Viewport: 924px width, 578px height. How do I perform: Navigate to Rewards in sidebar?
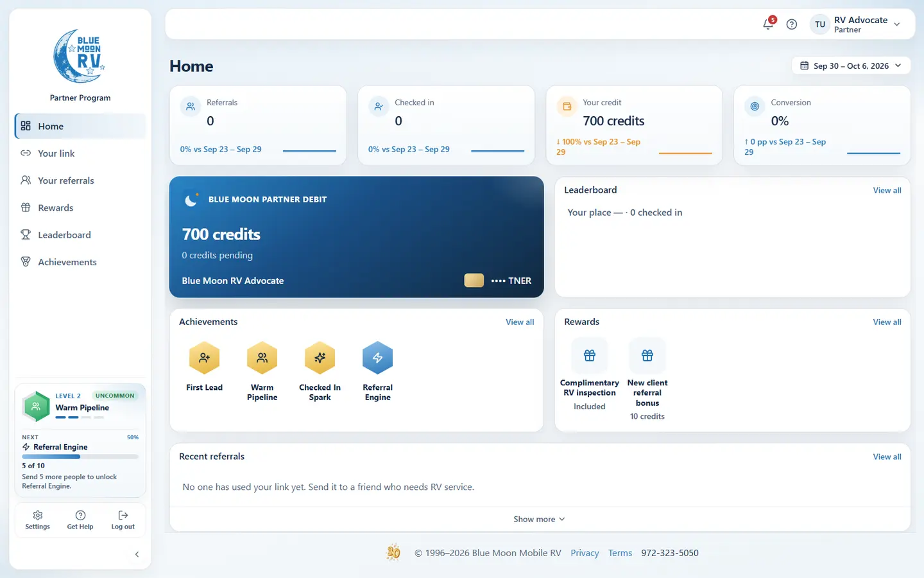[x=80, y=207]
